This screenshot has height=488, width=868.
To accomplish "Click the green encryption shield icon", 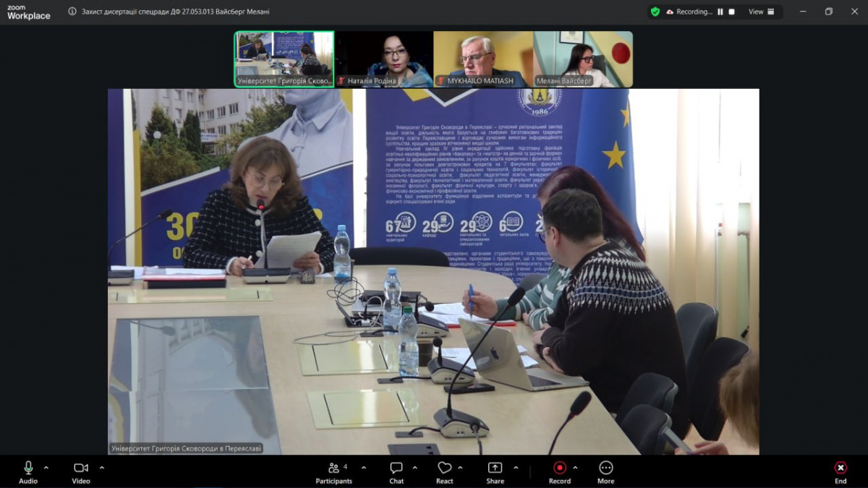I will [655, 12].
